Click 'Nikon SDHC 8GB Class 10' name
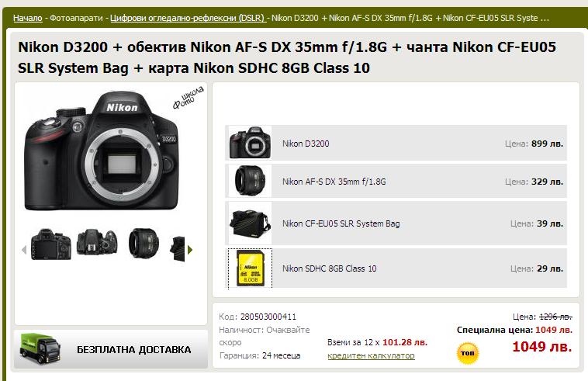Screen dimensions: 588x381 tap(329, 268)
